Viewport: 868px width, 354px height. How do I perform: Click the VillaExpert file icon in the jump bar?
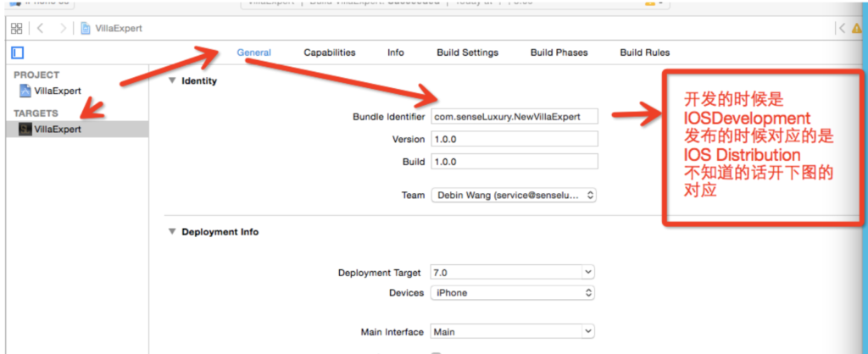coord(86,28)
